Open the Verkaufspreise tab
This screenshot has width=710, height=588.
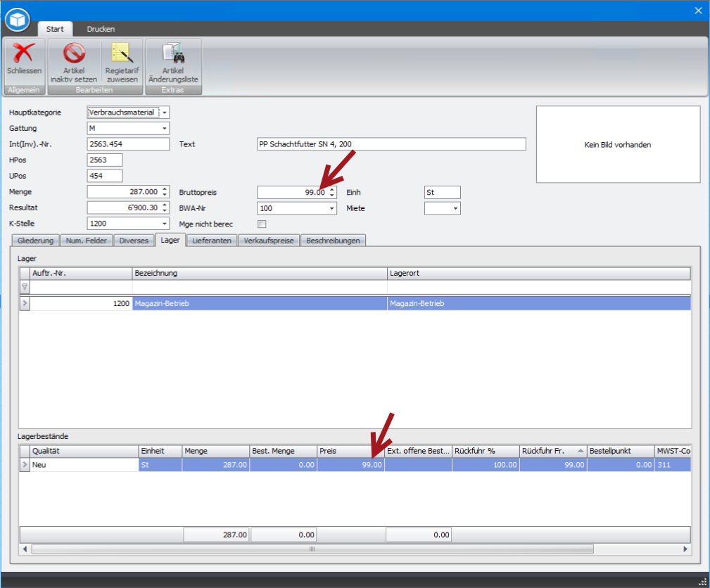click(x=269, y=241)
